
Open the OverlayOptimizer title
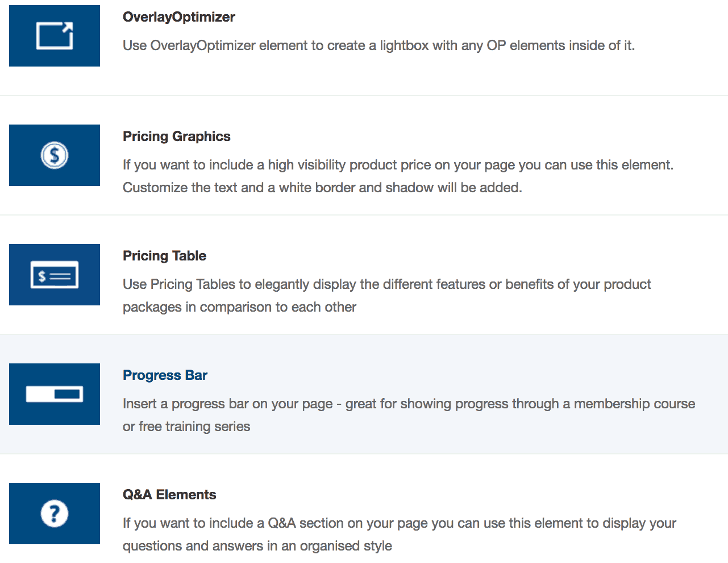point(178,17)
